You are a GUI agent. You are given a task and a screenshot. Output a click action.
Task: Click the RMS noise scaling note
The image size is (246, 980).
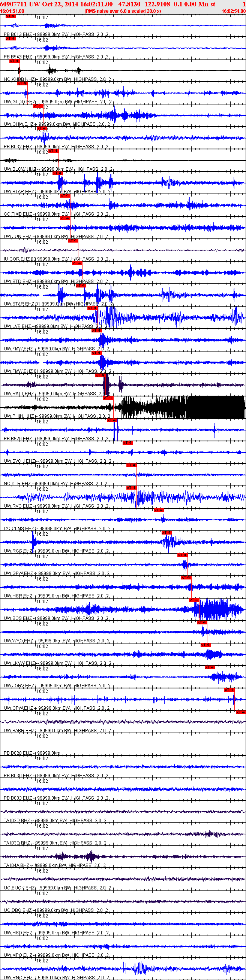coord(122,11)
